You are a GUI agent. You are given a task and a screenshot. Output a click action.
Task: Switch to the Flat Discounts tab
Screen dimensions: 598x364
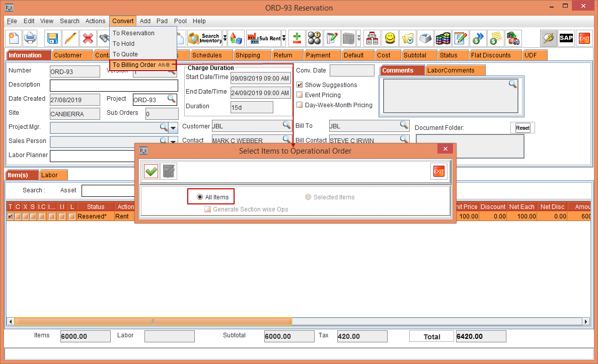coord(490,55)
